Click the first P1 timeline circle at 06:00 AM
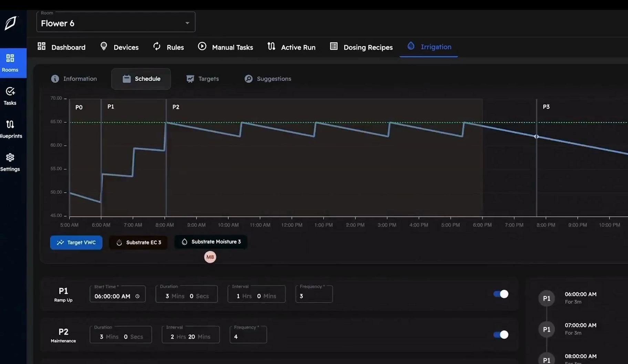628x364 pixels. click(546, 298)
